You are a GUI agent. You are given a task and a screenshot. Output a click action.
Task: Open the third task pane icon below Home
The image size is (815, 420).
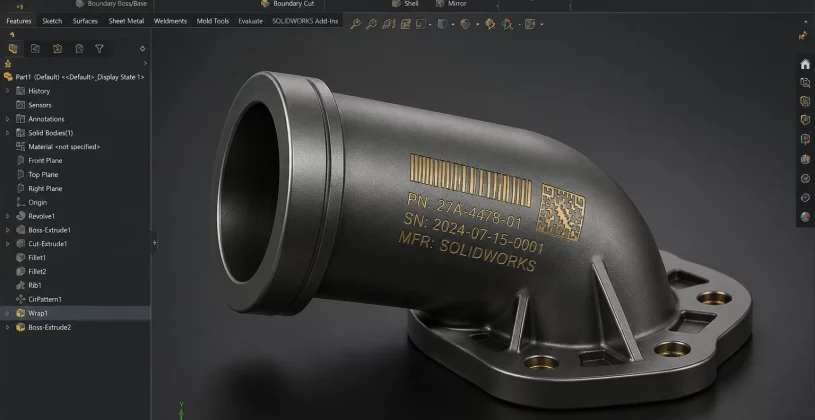tap(805, 101)
